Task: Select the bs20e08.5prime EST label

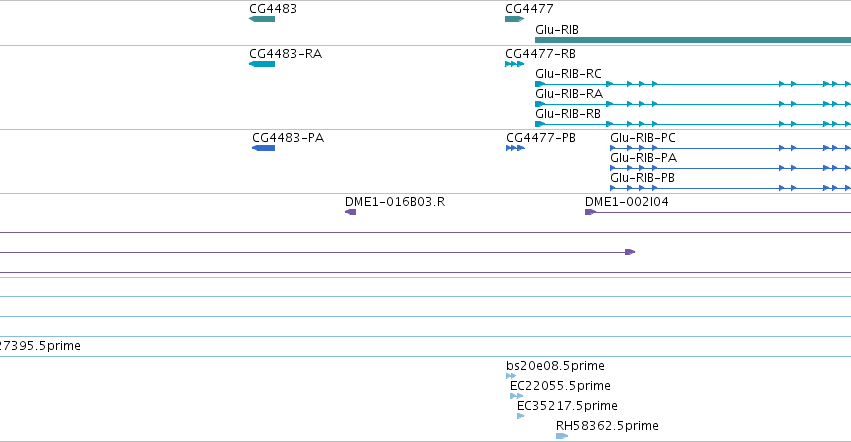Action: coord(555,366)
